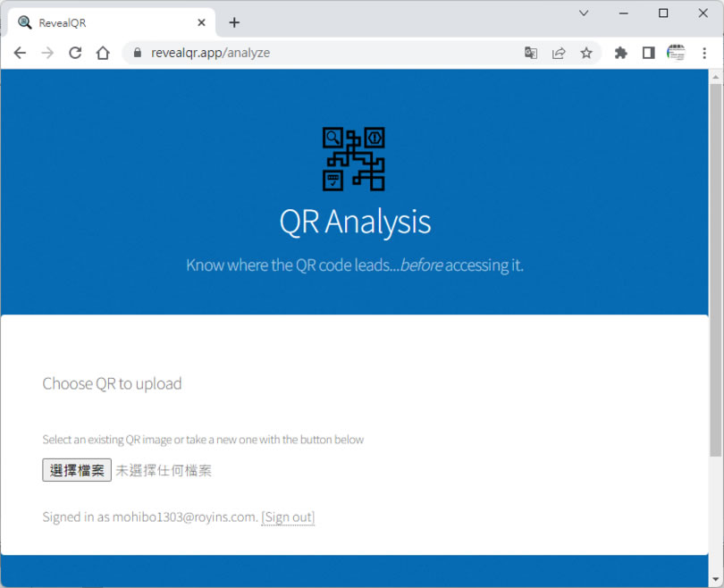The image size is (724, 588).
Task: Minimize the browser window
Action: (623, 13)
